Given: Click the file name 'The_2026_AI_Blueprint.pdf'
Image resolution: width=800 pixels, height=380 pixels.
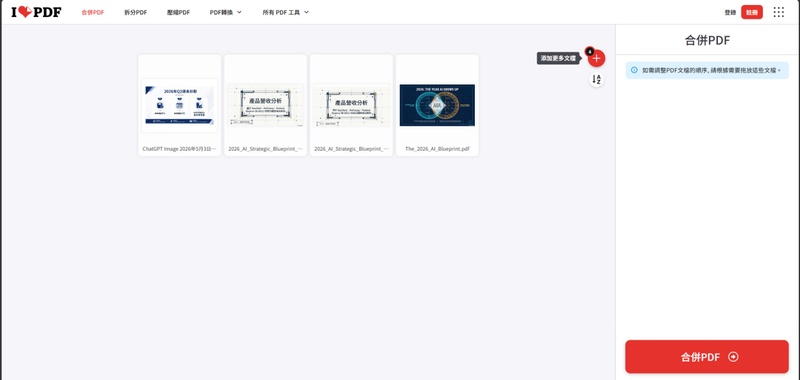Looking at the screenshot, I should click(437, 149).
